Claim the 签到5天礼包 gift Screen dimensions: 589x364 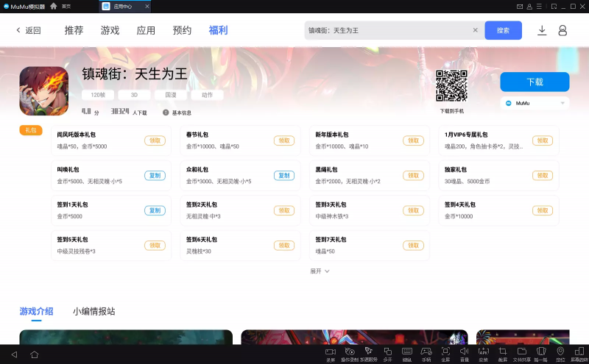click(x=155, y=246)
